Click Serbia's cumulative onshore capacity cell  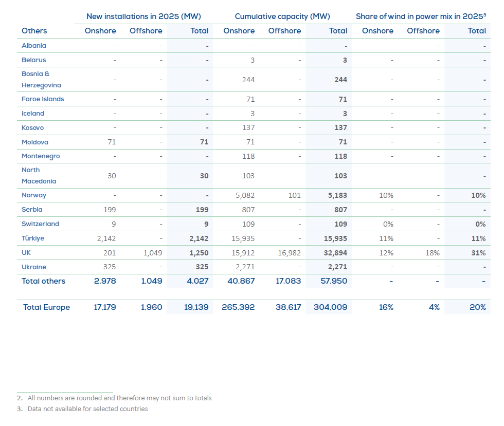click(248, 210)
